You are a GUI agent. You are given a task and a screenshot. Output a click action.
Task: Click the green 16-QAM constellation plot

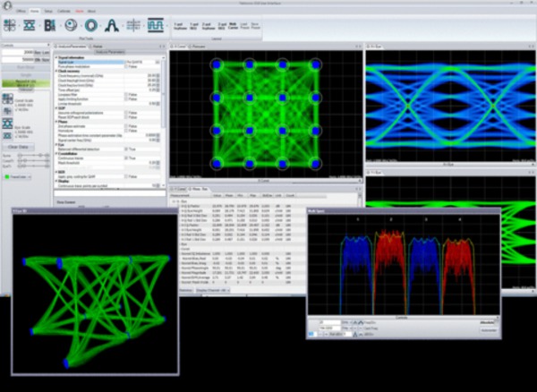(264, 114)
